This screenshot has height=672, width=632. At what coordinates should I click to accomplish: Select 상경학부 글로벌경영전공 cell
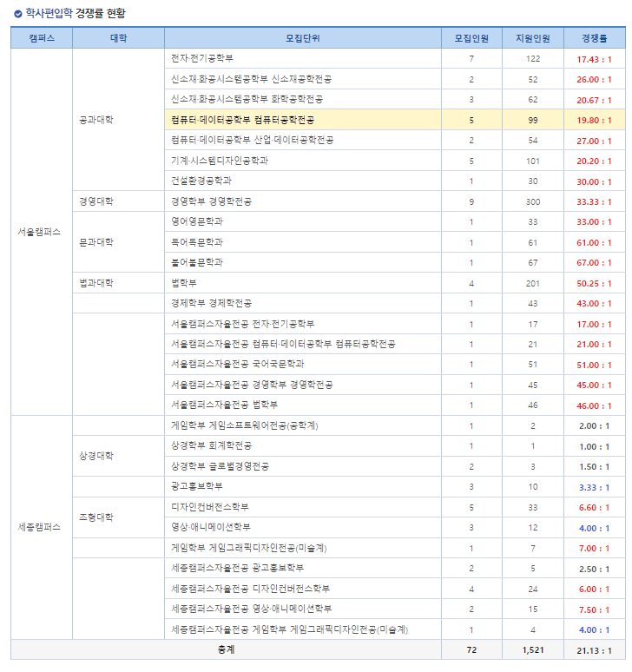(x=303, y=466)
